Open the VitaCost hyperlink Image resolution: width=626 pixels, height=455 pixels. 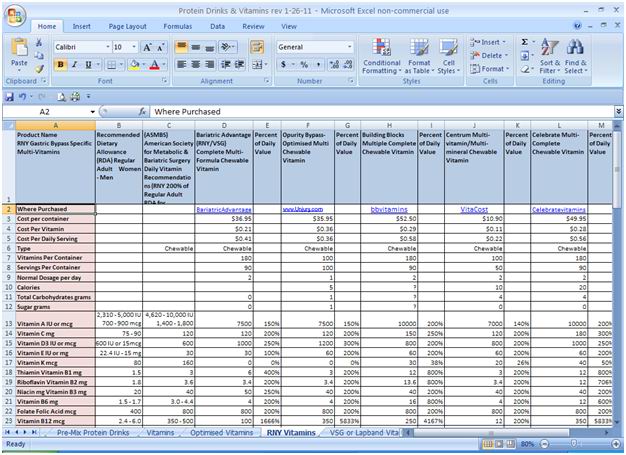click(474, 209)
